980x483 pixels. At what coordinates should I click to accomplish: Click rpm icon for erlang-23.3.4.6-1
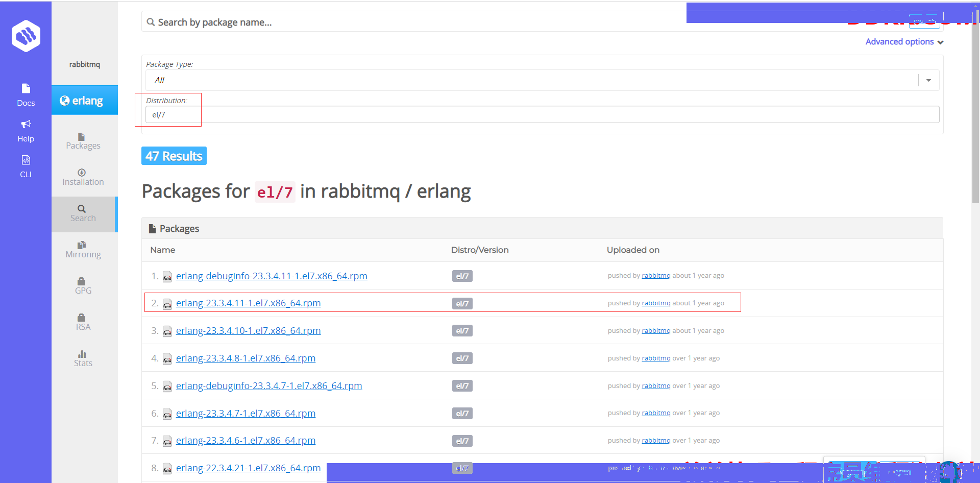[x=167, y=441]
